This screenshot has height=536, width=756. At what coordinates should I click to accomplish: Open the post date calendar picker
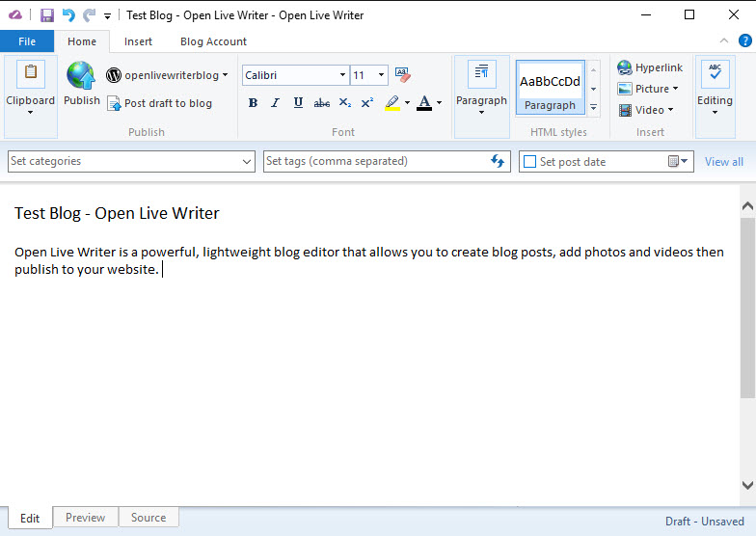click(x=677, y=161)
